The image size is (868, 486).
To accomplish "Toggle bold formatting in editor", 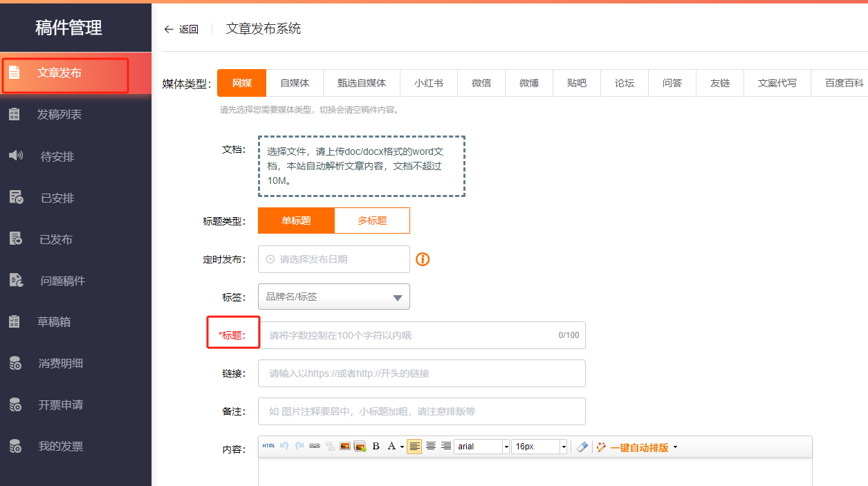I will [x=376, y=447].
